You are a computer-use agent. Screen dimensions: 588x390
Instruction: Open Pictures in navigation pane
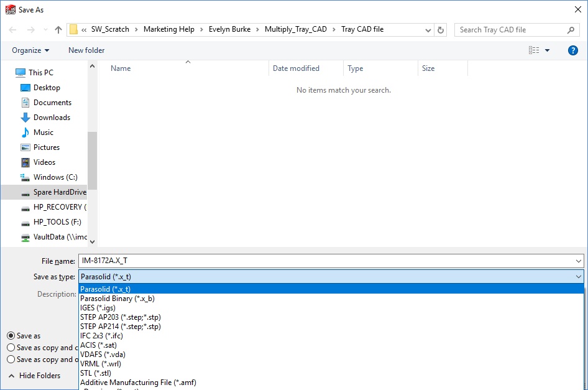click(47, 147)
